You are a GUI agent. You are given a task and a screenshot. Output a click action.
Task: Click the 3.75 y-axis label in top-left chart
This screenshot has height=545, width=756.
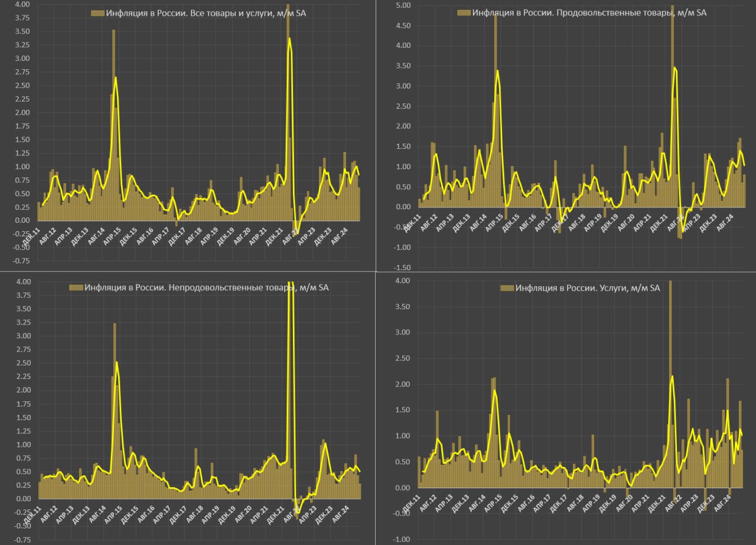point(21,18)
